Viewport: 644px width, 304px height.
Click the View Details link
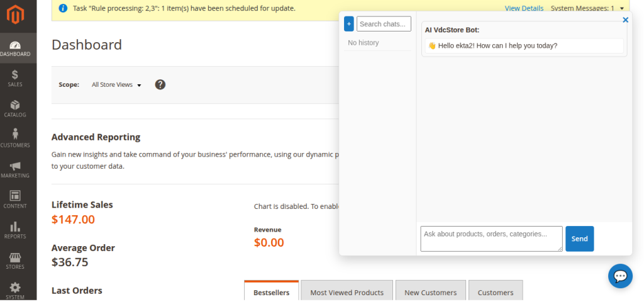point(524,8)
